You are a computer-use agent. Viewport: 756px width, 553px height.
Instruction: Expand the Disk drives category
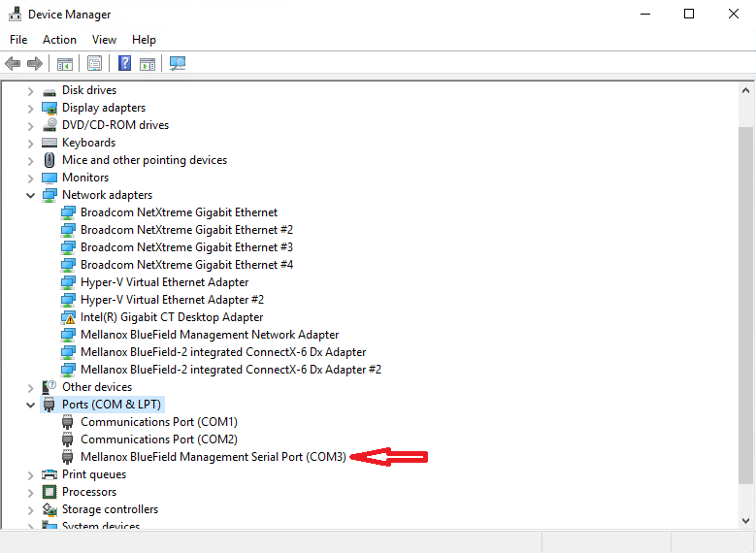coord(31,90)
